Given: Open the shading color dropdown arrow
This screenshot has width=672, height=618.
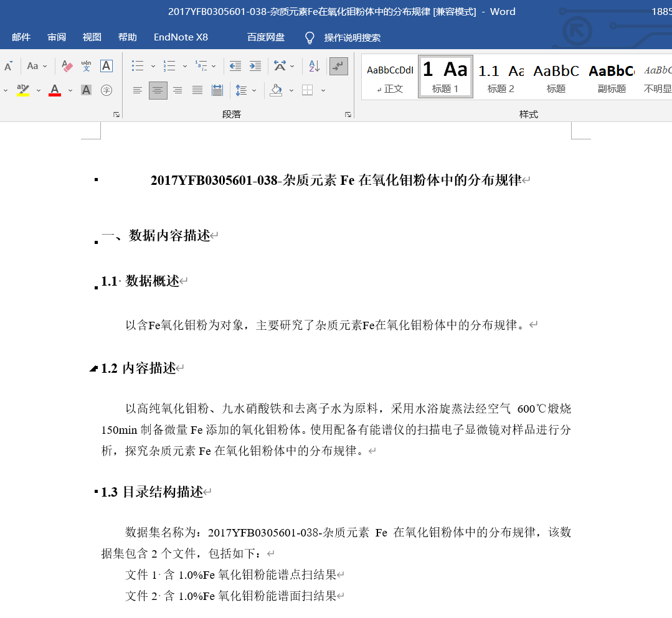Looking at the screenshot, I should [291, 90].
